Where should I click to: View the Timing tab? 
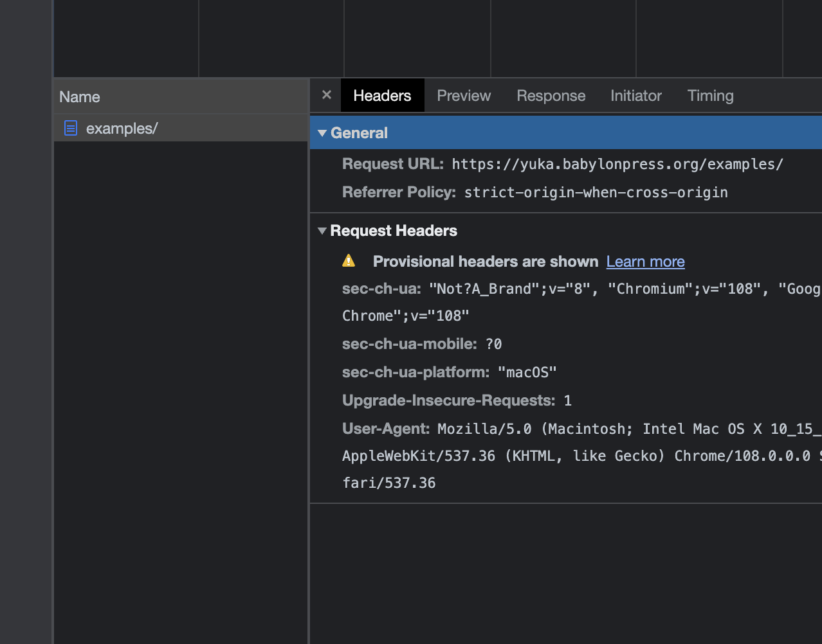710,95
